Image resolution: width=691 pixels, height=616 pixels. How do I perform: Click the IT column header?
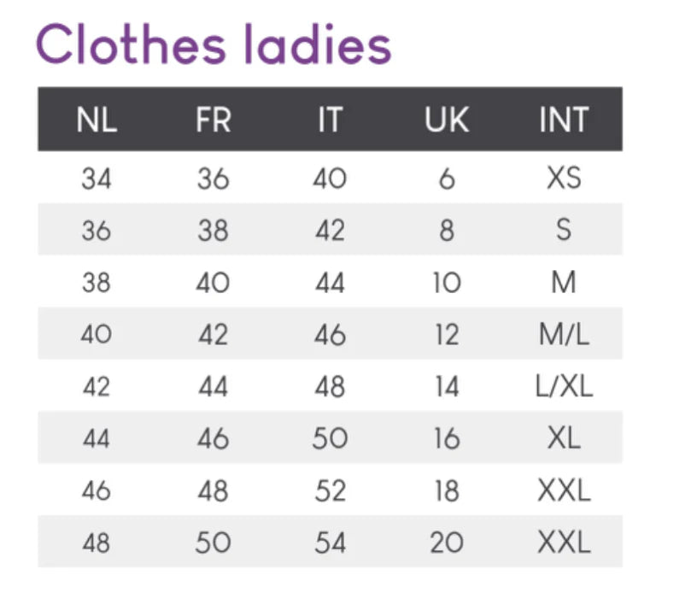[x=329, y=120]
